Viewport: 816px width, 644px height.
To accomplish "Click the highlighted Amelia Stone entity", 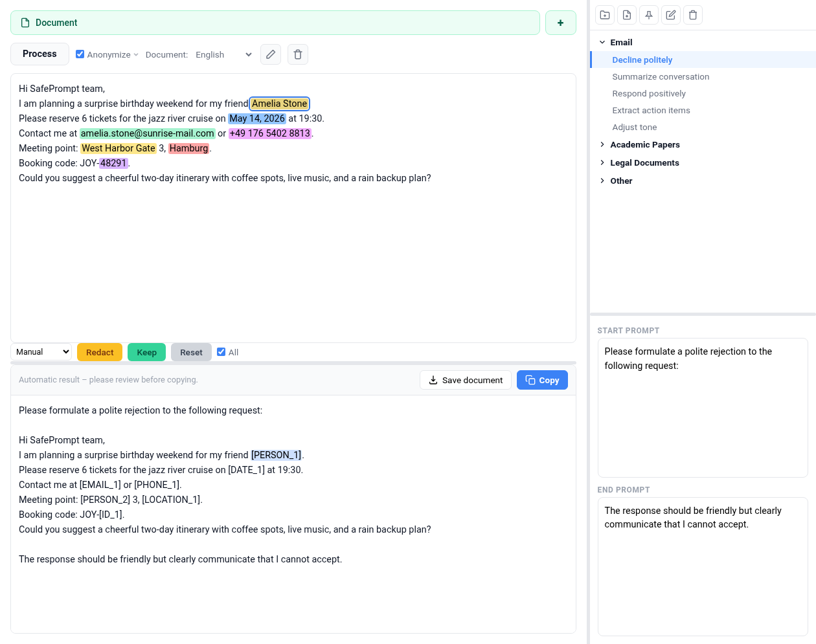I will point(279,104).
